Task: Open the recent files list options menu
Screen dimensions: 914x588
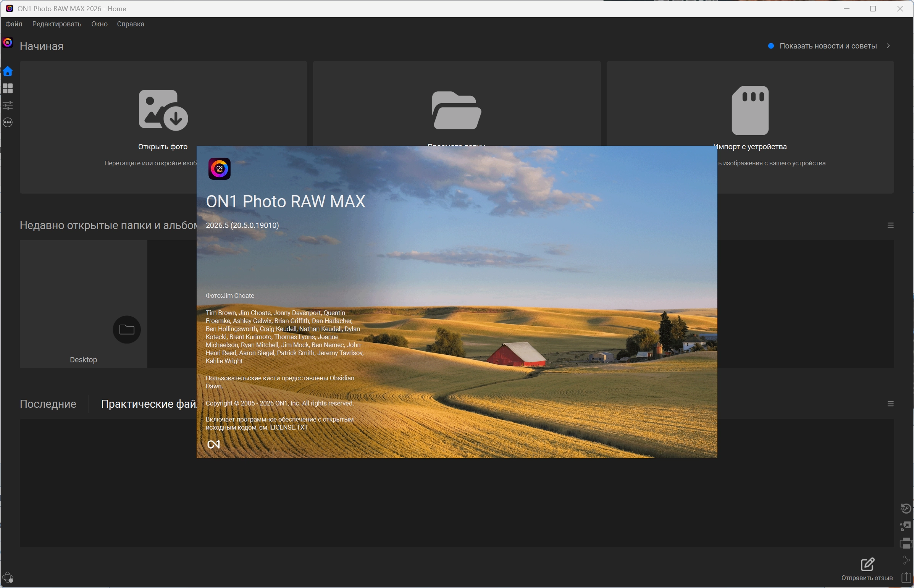Action: (x=890, y=404)
